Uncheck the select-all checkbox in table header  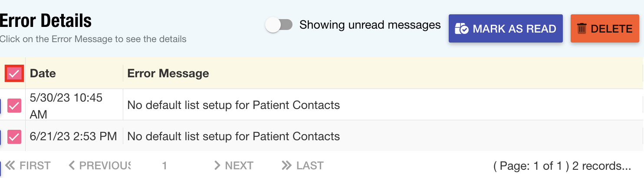click(14, 73)
